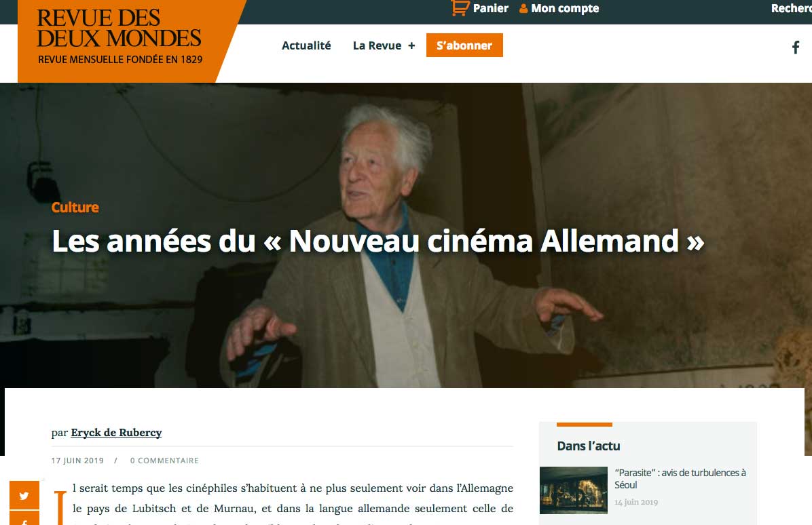Open Mon compte
The width and height of the screenshot is (812, 525).
tap(565, 8)
